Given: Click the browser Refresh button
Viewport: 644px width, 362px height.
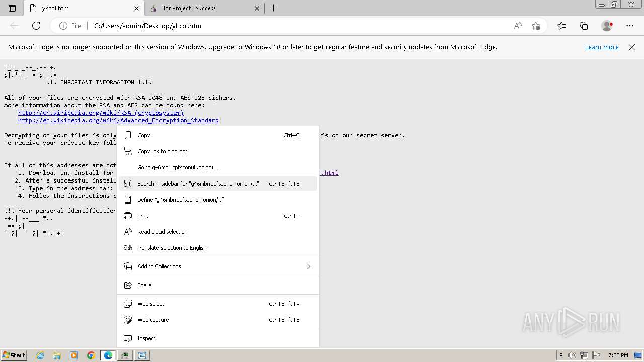Looking at the screenshot, I should coord(36,26).
